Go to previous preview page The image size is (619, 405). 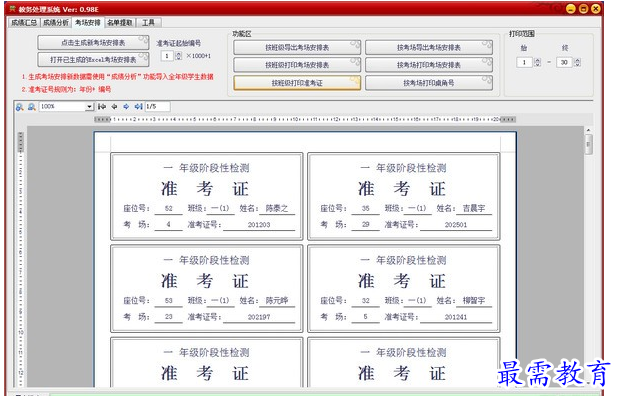[x=114, y=107]
